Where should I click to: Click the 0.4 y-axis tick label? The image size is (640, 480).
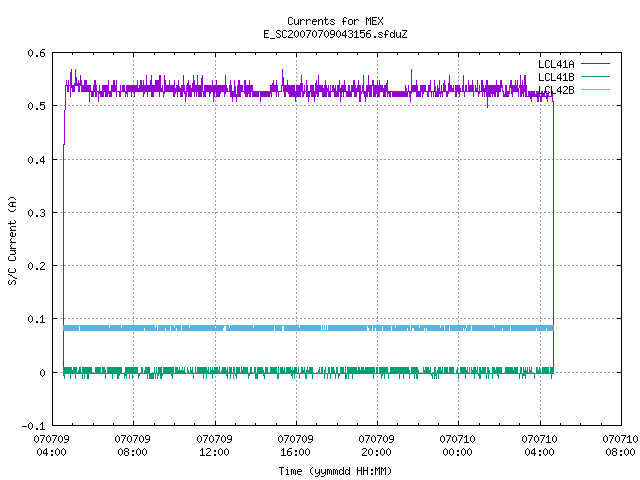[36, 160]
